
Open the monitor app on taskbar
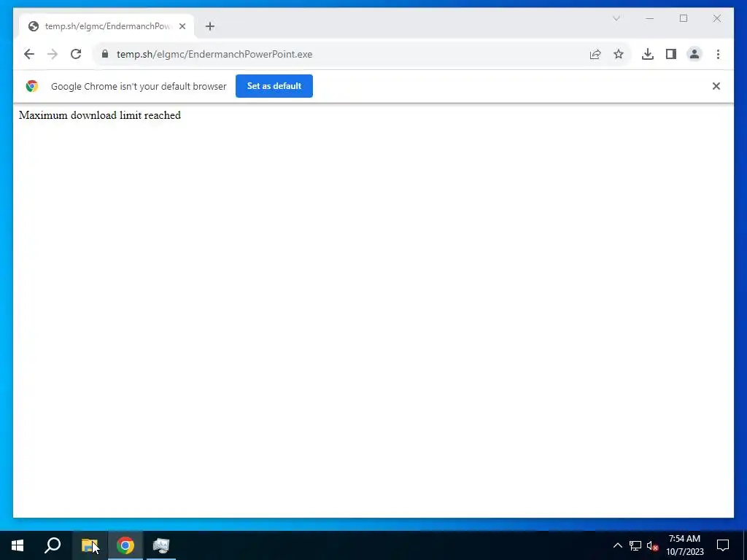pos(161,545)
